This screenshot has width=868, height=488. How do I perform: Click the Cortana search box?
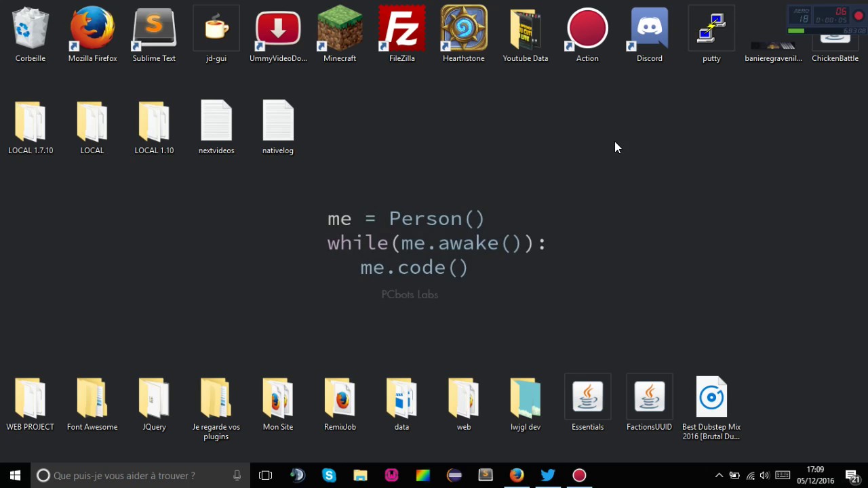tap(140, 475)
